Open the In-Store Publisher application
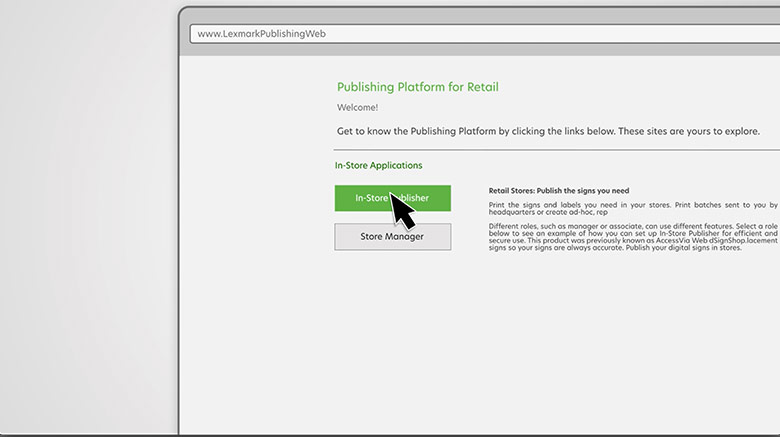The width and height of the screenshot is (780, 437). (x=392, y=198)
